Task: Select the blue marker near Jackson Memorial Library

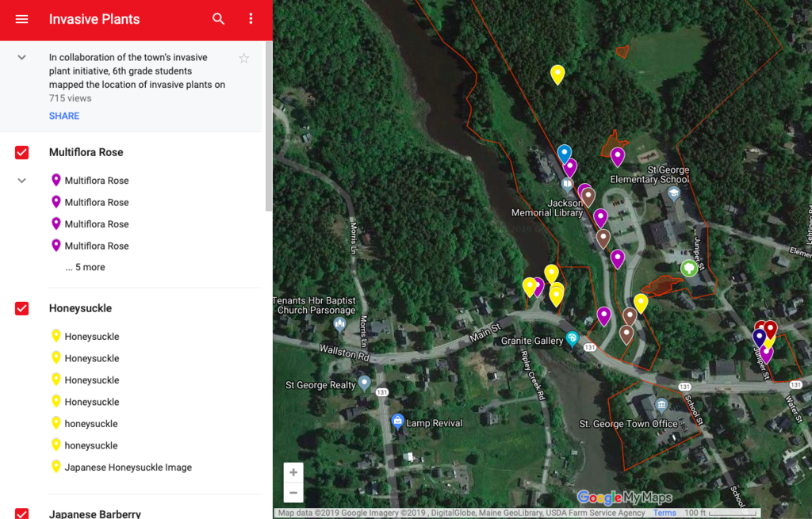Action: point(564,151)
